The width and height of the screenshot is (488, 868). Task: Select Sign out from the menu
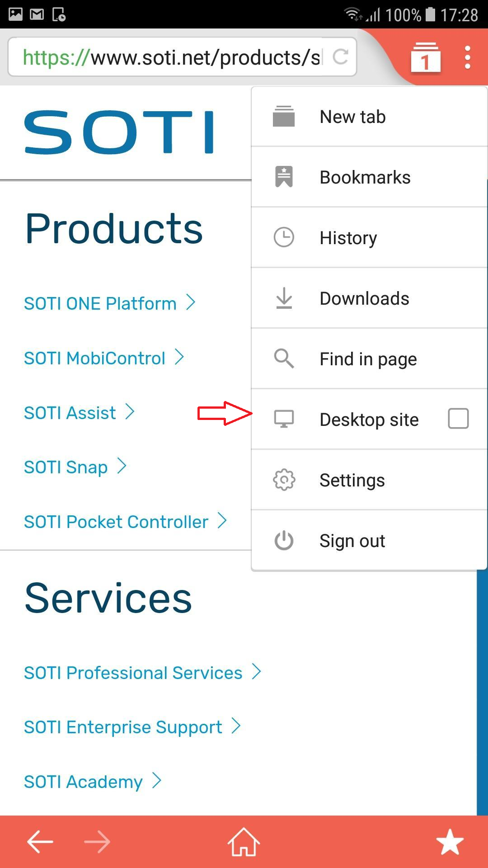pos(352,541)
